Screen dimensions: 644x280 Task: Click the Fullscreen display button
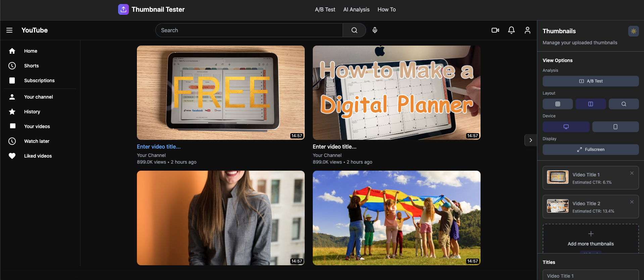tap(591, 150)
